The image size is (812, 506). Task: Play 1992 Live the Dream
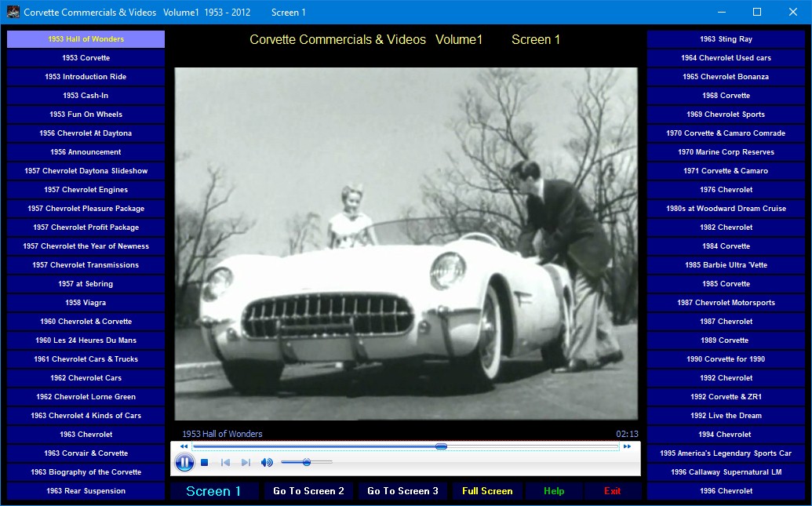click(x=726, y=415)
